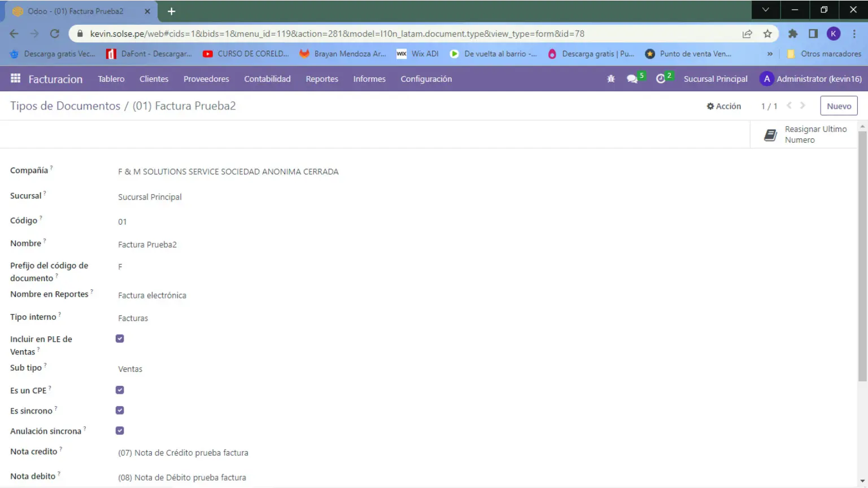Click the site lock icon in address bar

pos(80,34)
